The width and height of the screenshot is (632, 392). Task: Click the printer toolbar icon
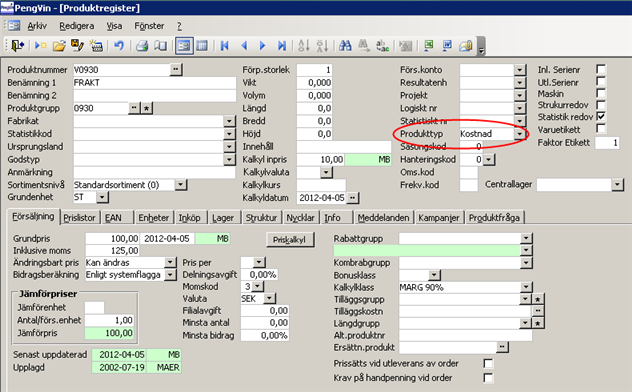141,46
